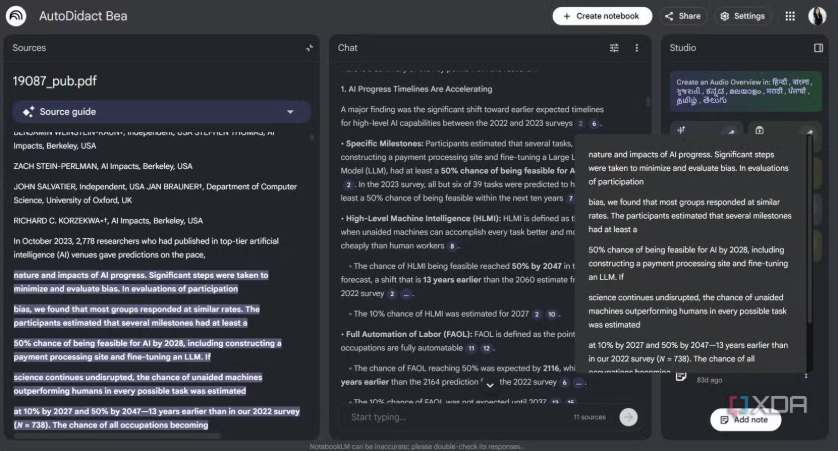The image size is (838, 451).
Task: Expand the Source guide dropdown
Action: (290, 112)
